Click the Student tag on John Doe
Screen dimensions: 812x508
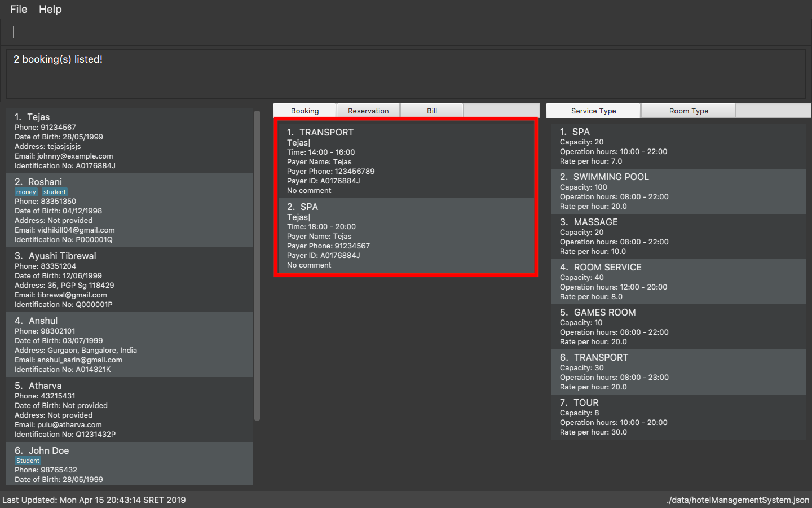(28, 461)
